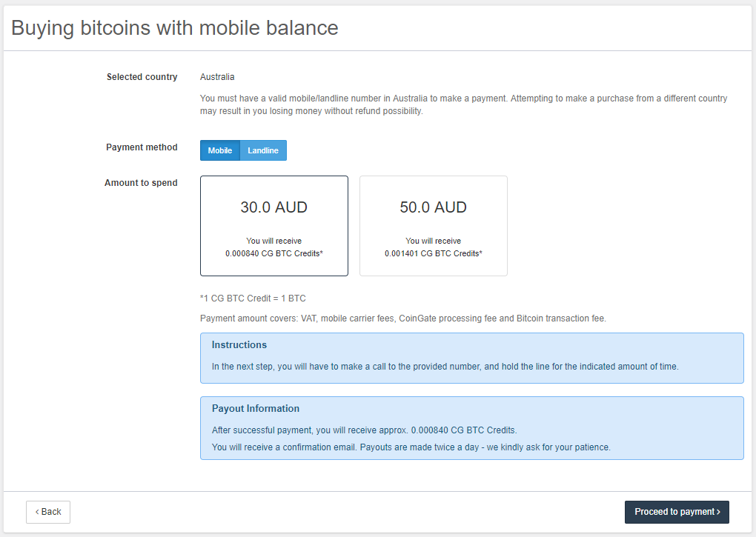Click the 'Payment amount covers' fee note
Image resolution: width=756 pixels, height=537 pixels.
(x=403, y=318)
